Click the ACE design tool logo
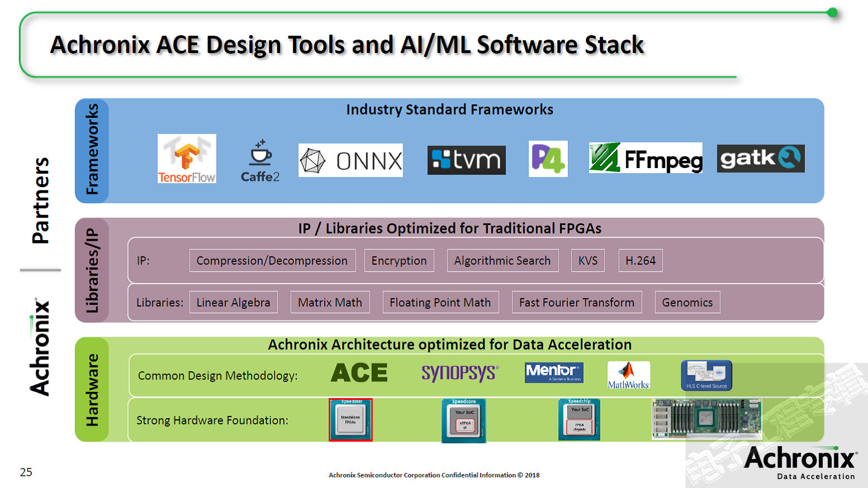This screenshot has width=868, height=488. tap(359, 372)
